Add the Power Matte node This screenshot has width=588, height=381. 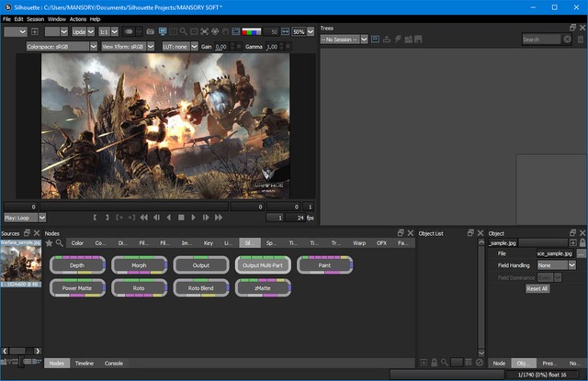(x=77, y=287)
